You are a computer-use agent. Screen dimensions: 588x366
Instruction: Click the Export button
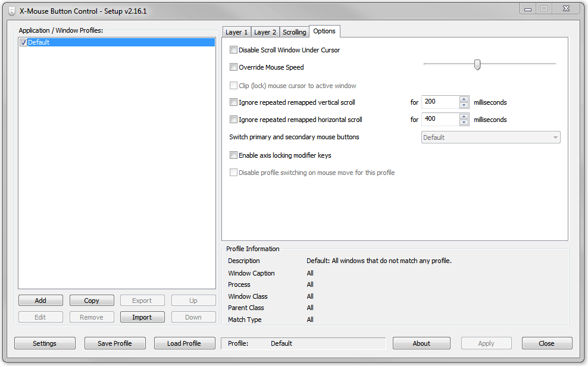coord(142,301)
